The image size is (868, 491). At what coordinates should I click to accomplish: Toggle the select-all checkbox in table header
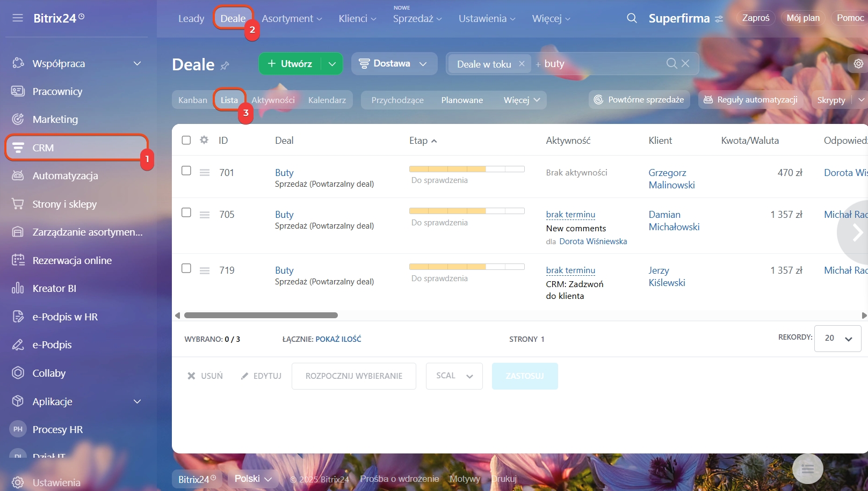click(186, 140)
